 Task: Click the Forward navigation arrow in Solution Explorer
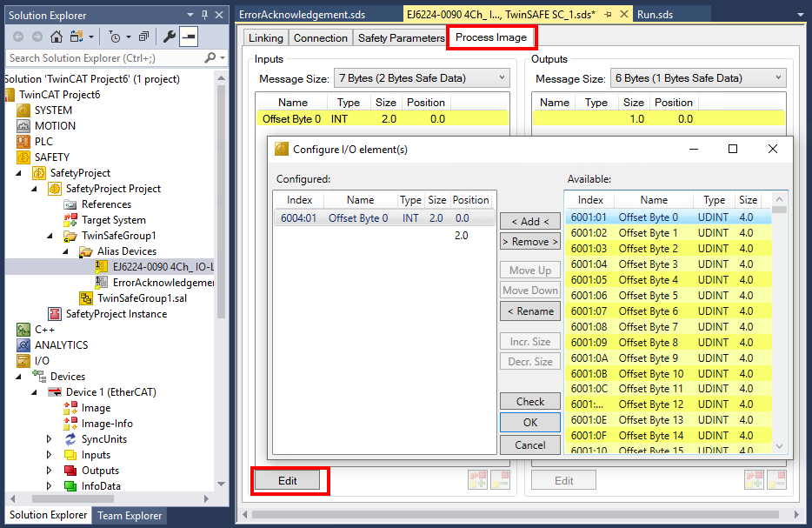tap(37, 37)
